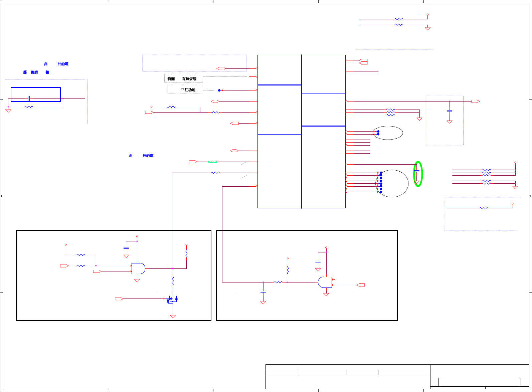
Task: Click no-connect X on the right AND gate
Action: point(334,279)
